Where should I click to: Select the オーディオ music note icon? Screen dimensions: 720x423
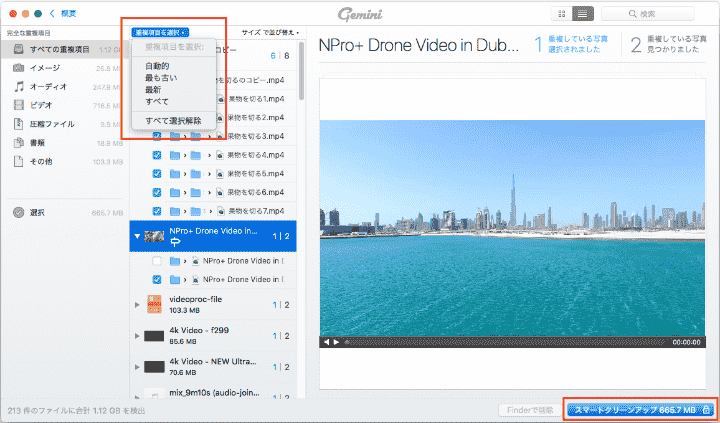point(19,87)
